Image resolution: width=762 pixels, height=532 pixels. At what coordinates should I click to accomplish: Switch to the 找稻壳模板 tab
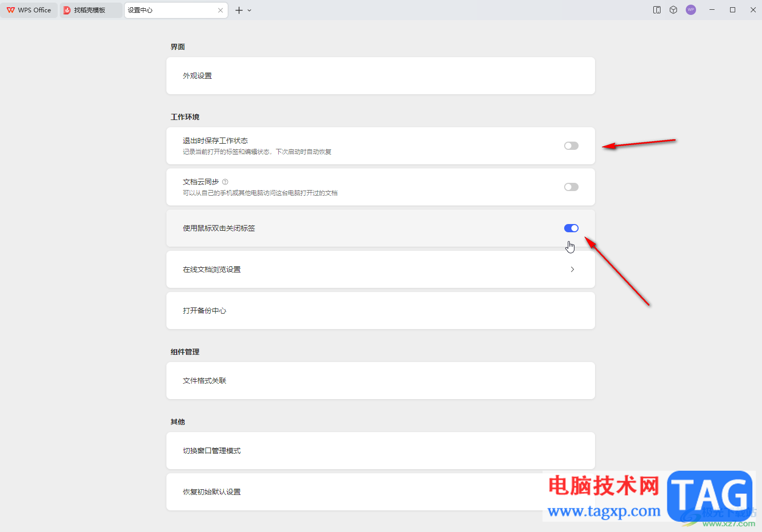click(91, 10)
